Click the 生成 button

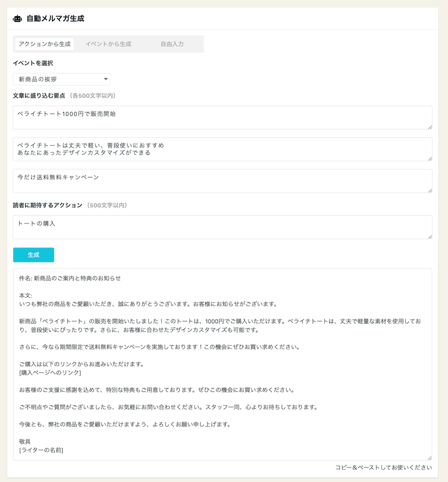[34, 255]
